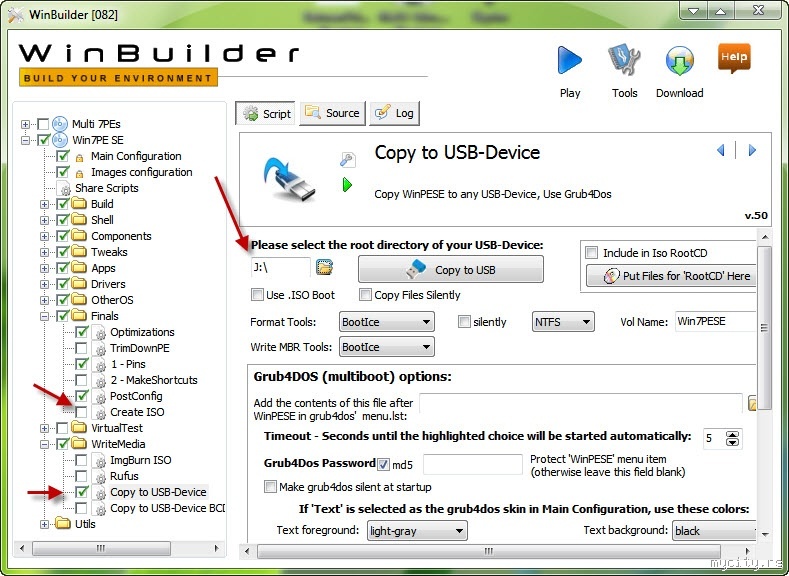Click the Optimizations script gear icon

point(101,333)
